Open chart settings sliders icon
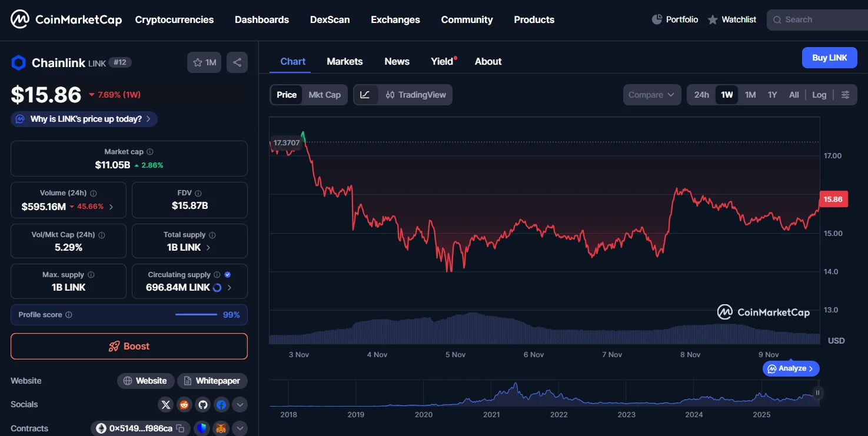This screenshot has height=436, width=868. 846,94
